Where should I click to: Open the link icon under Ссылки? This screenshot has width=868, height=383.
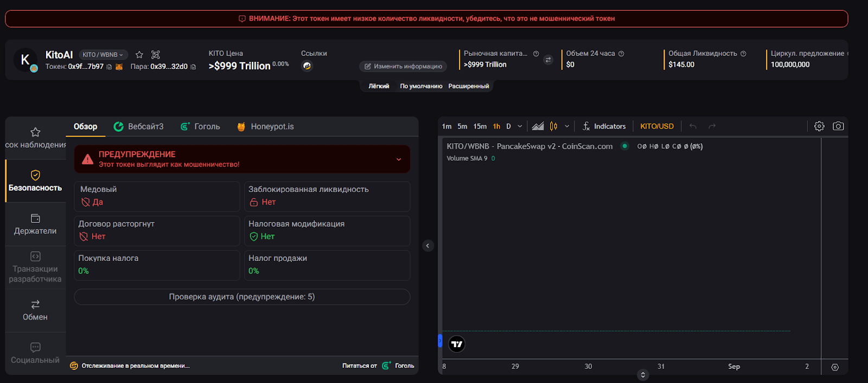click(x=307, y=66)
